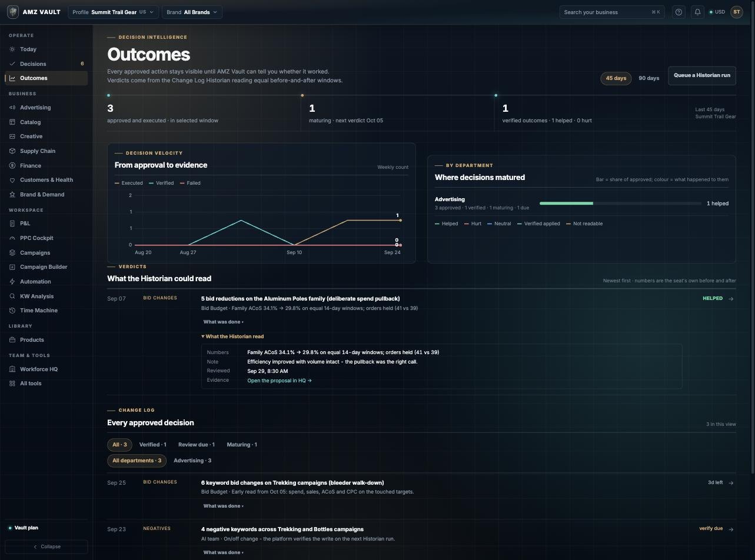Open KW Analysis via its search icon
Screen dimensions: 755x560
(x=12, y=296)
